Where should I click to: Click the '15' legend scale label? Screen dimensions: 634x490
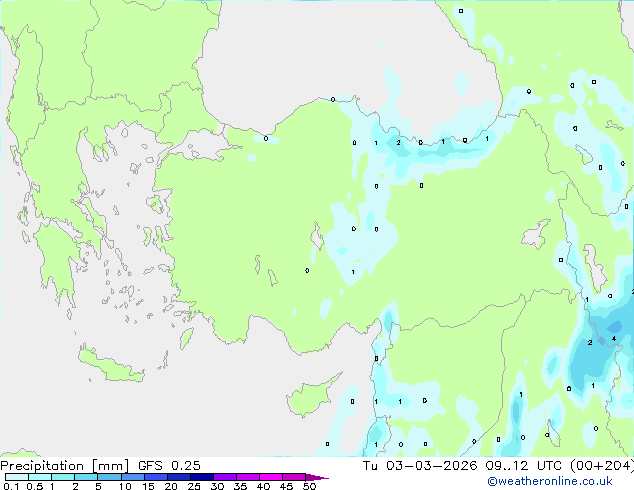coord(148,486)
